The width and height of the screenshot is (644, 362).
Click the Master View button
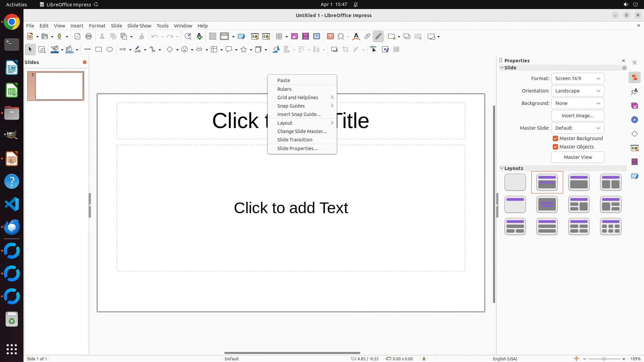(578, 157)
